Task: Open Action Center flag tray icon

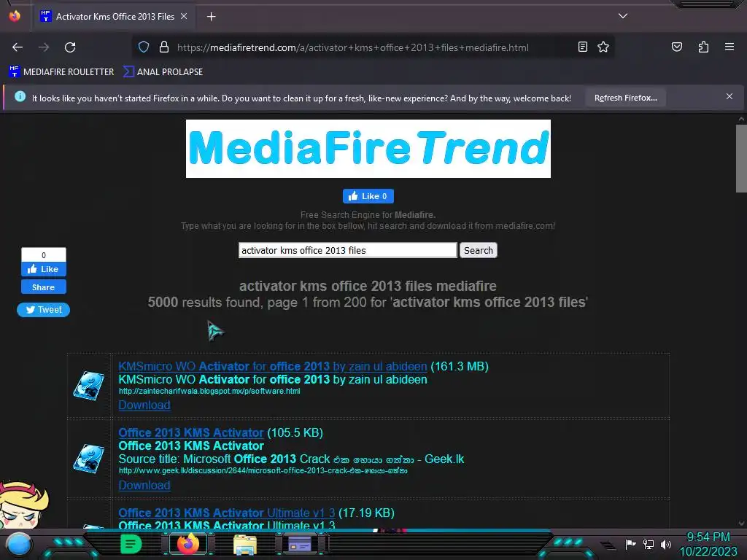Action: 630,544
